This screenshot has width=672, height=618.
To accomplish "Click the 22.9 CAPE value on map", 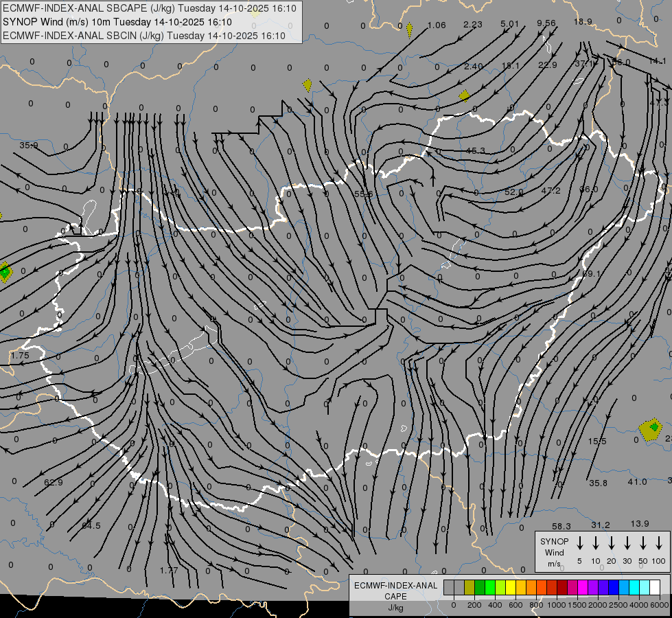I will click(547, 65).
